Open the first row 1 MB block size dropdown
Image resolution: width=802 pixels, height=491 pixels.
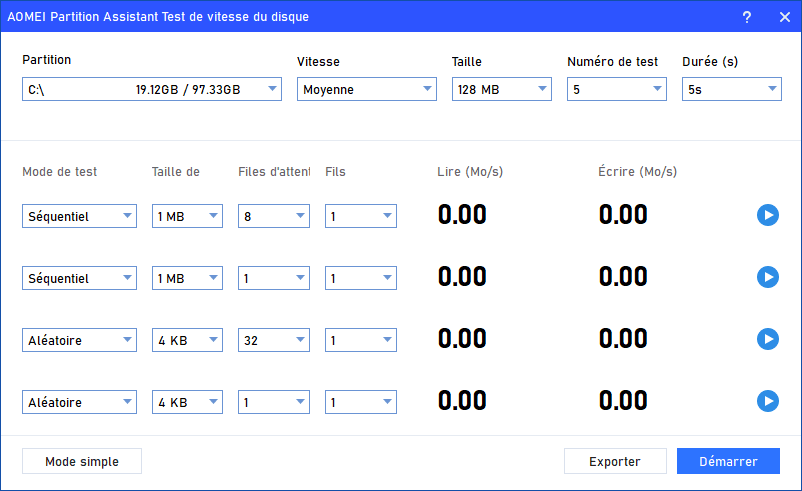[187, 216]
